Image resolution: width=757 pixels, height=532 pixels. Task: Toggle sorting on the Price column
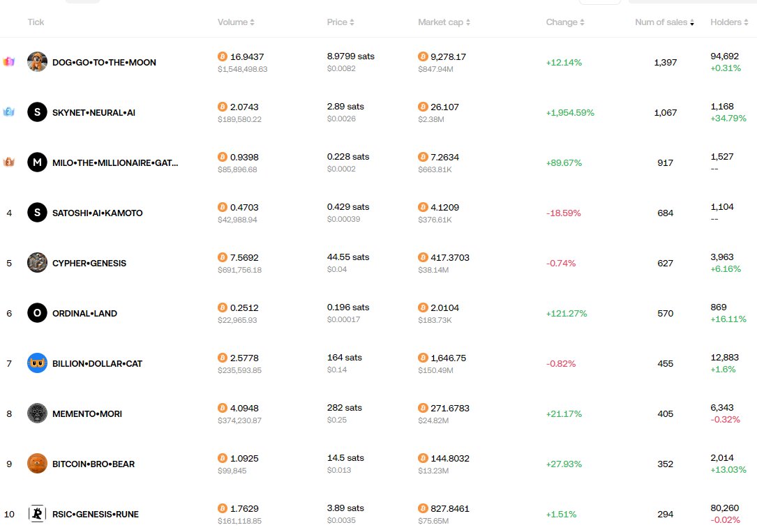(352, 22)
